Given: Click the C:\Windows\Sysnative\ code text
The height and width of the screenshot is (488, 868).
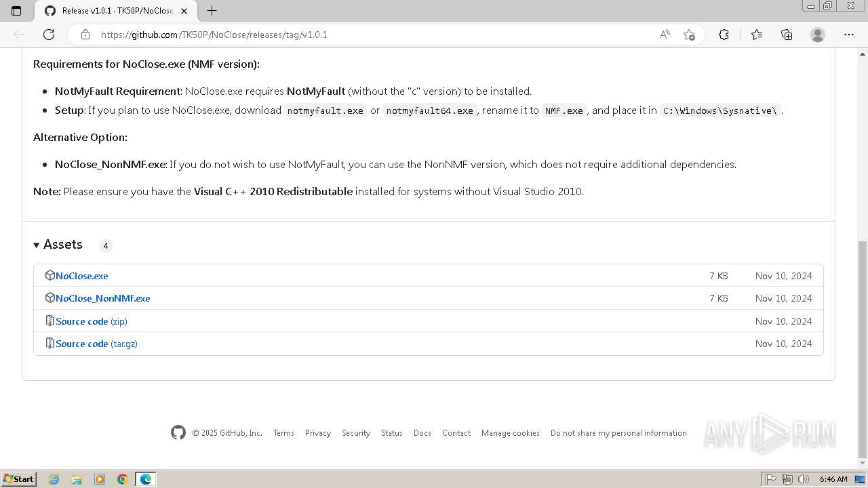Looking at the screenshot, I should coord(720,110).
